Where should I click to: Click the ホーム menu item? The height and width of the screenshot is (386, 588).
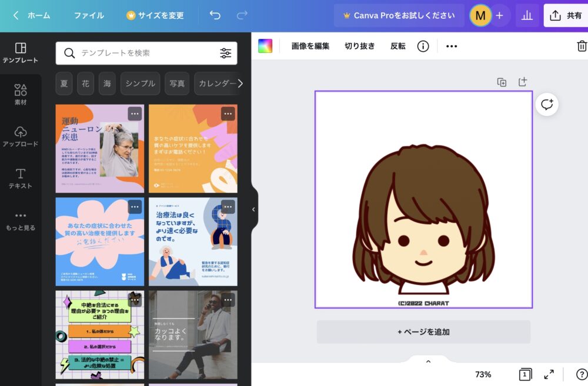click(39, 15)
